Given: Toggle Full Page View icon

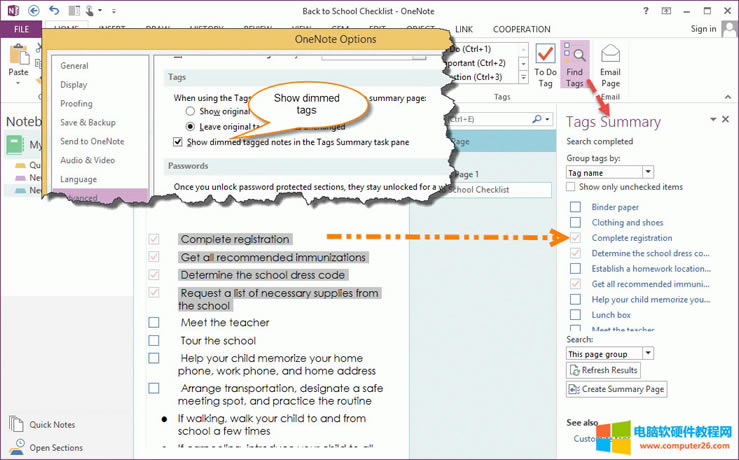Looking at the screenshot, I should point(666,11).
